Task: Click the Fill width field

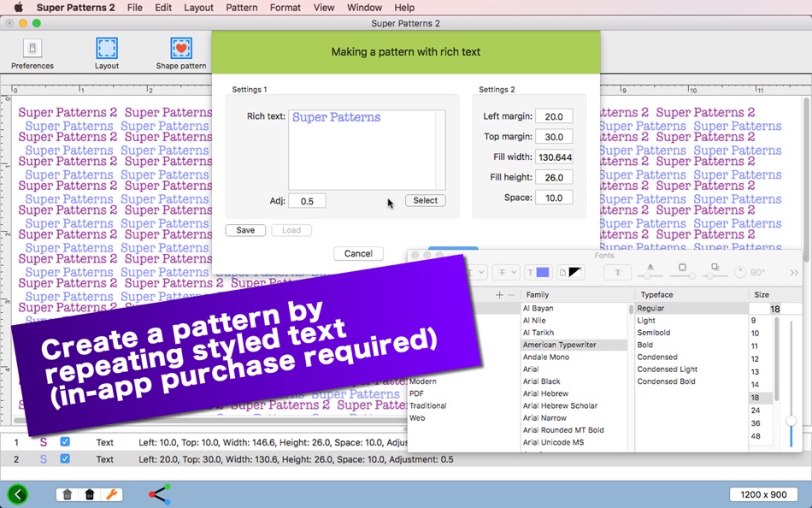Action: pos(554,157)
